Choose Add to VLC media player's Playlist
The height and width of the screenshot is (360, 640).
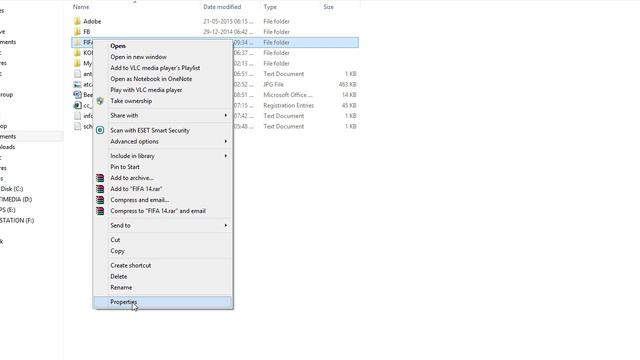(155, 68)
